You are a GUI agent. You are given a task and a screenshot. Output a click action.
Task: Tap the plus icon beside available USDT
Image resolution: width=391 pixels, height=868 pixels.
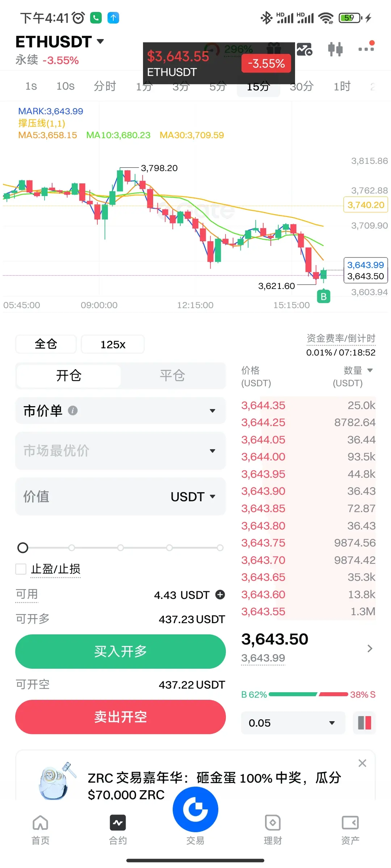220,595
